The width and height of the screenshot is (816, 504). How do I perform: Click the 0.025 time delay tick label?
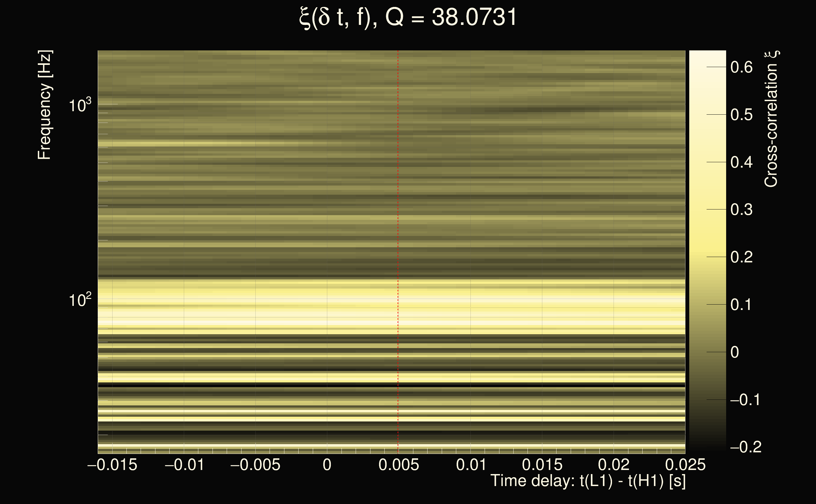coord(685,465)
